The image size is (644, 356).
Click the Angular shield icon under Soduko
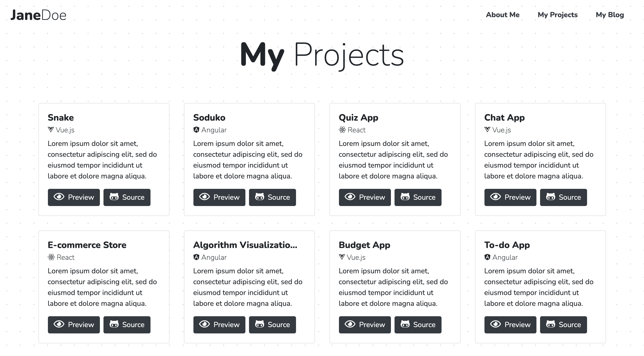[196, 129]
